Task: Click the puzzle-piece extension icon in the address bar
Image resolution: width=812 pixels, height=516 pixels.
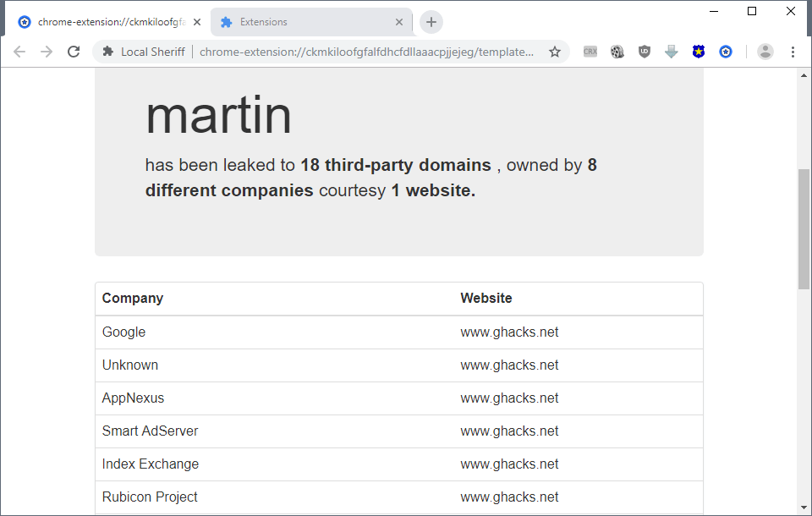Action: [107, 52]
